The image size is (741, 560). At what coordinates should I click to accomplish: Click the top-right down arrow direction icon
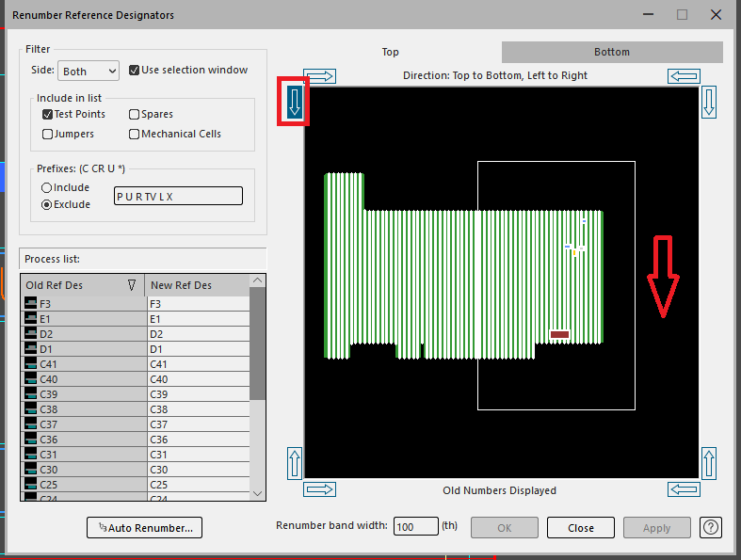(x=709, y=102)
